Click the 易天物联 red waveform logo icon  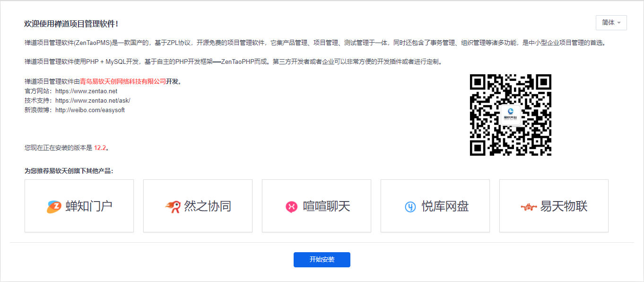(529, 207)
